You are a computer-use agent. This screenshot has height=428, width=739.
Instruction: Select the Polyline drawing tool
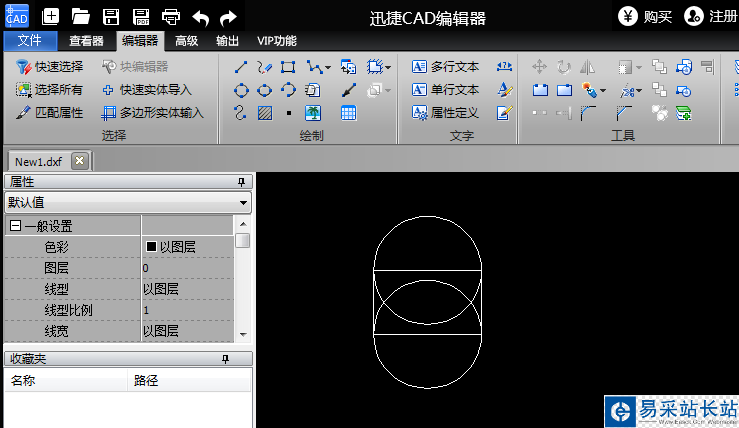[314, 67]
